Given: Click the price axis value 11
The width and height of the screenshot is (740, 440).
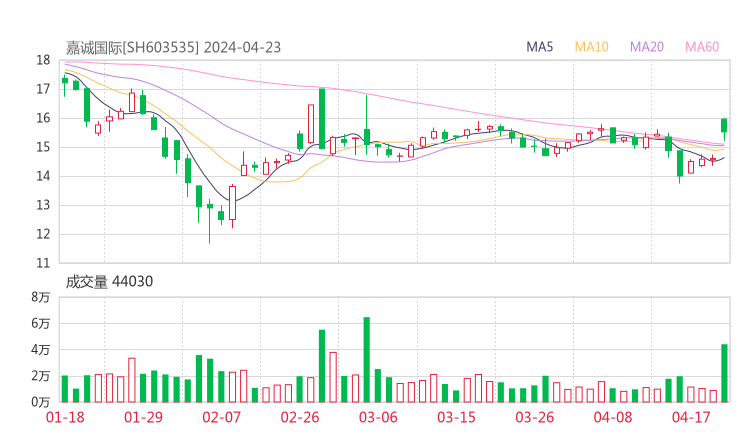Looking at the screenshot, I should (x=43, y=263).
